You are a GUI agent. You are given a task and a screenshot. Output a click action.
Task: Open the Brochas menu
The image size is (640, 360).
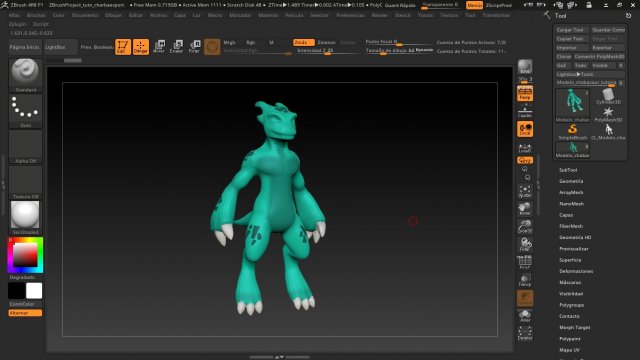[x=36, y=15]
